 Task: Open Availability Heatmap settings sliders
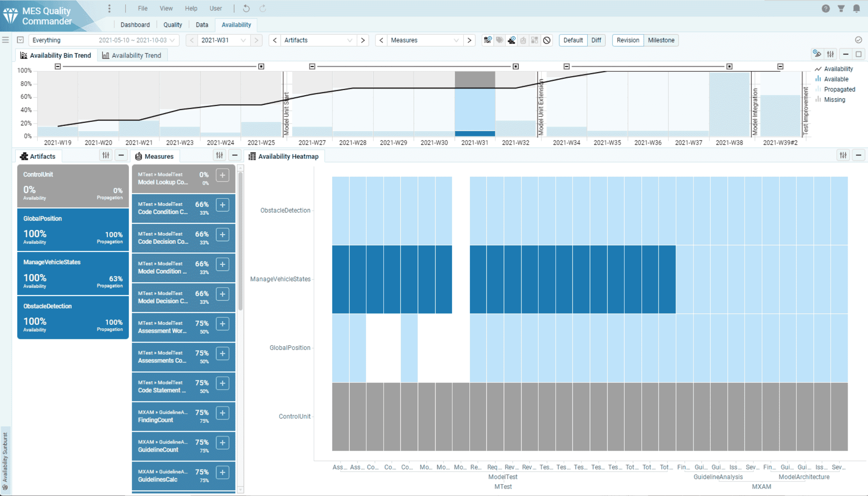click(x=843, y=156)
